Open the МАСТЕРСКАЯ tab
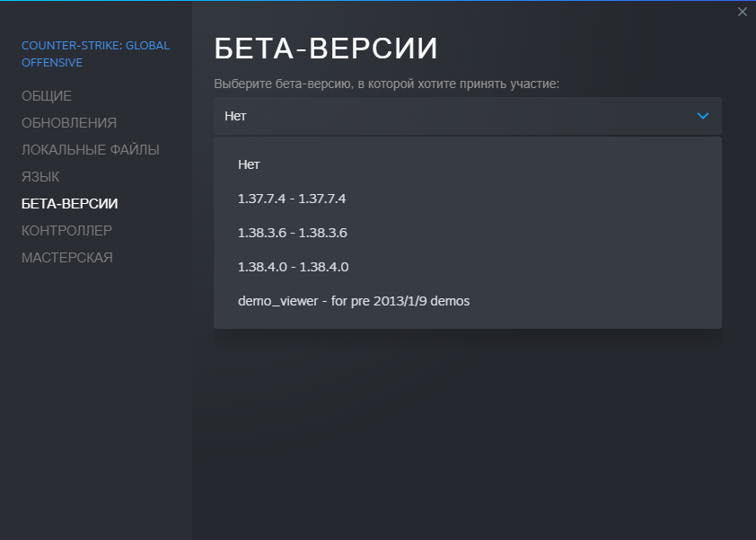Image resolution: width=756 pixels, height=540 pixels. [67, 258]
